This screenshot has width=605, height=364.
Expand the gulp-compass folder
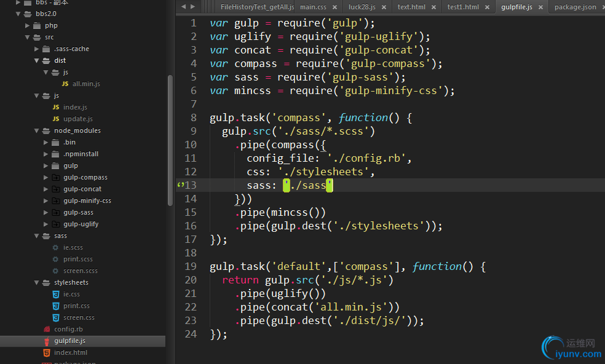[x=46, y=177]
